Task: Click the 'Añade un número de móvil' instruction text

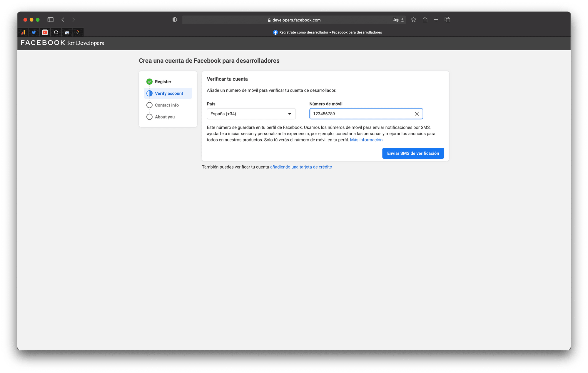Action: 271,90
